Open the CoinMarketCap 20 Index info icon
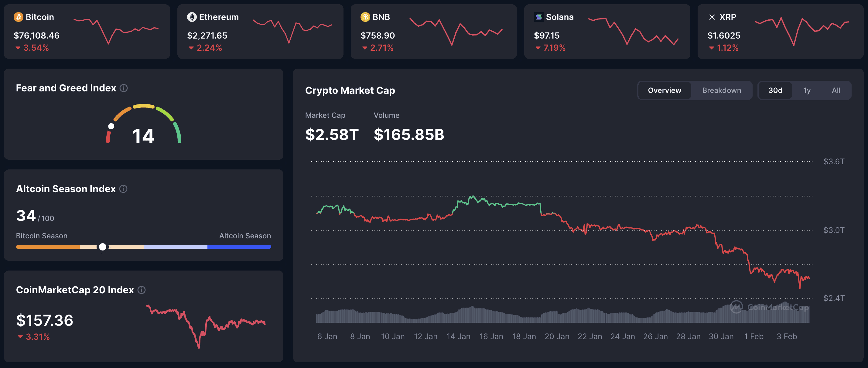Viewport: 868px width, 368px height. [142, 290]
